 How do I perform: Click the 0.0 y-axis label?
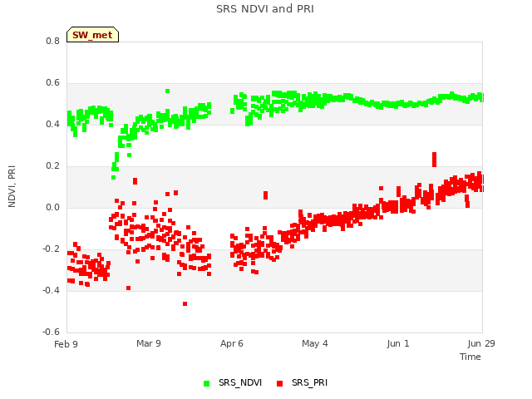(52, 207)
